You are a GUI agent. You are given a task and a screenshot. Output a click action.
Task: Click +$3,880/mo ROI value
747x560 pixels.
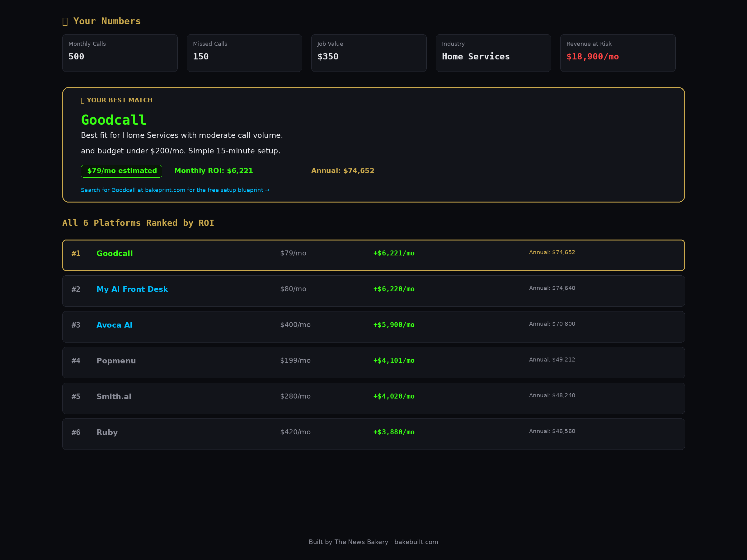pyautogui.click(x=394, y=432)
